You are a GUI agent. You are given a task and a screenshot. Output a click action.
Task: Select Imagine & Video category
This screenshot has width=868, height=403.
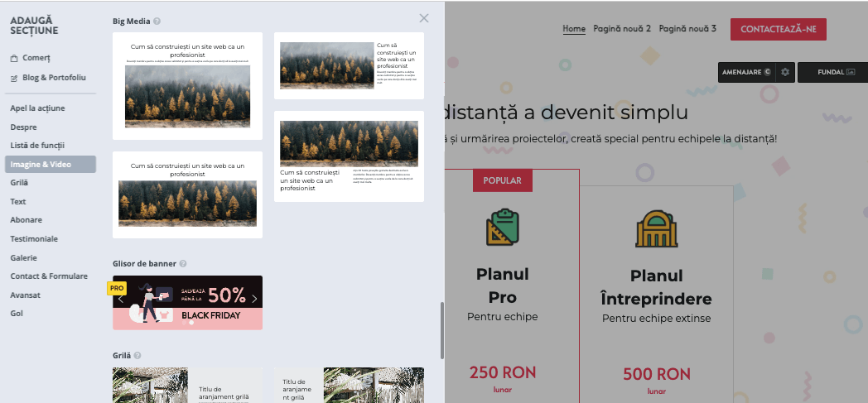[51, 164]
